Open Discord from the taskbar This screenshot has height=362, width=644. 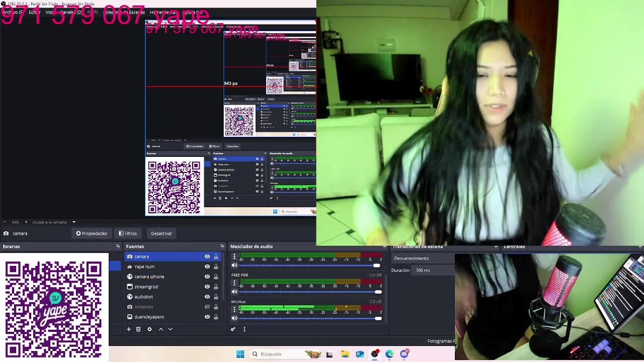coord(405,354)
